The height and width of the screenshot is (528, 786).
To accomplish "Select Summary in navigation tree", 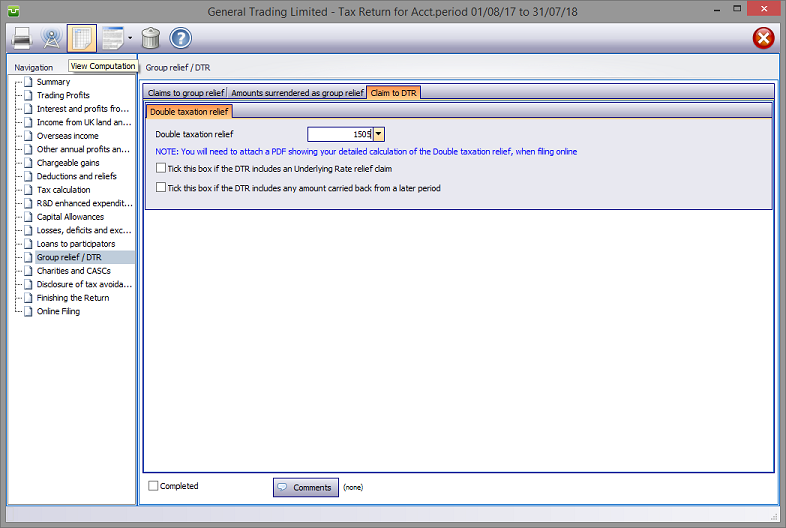I will (53, 82).
